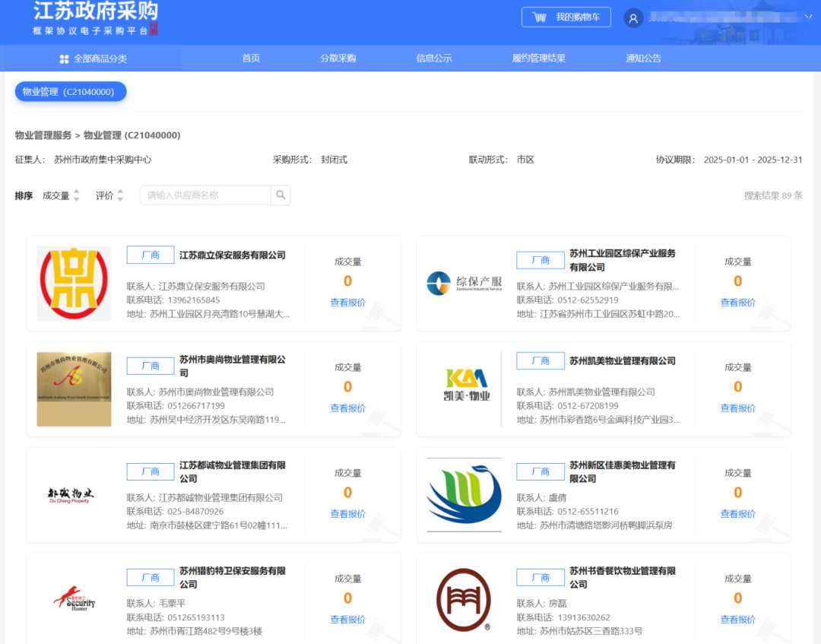Sort by 评价 using the sort arrows

pos(120,195)
